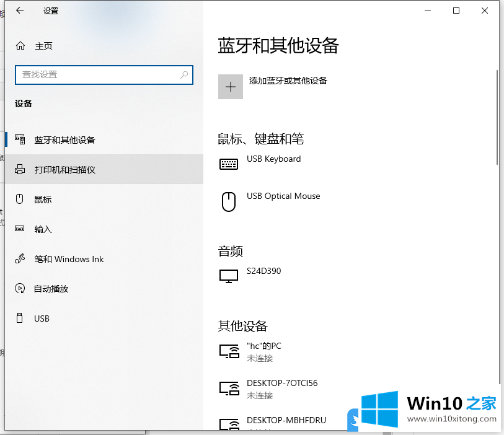Click 添加蓝牙或其他设备 label
The height and width of the screenshot is (435, 504).
[x=288, y=81]
